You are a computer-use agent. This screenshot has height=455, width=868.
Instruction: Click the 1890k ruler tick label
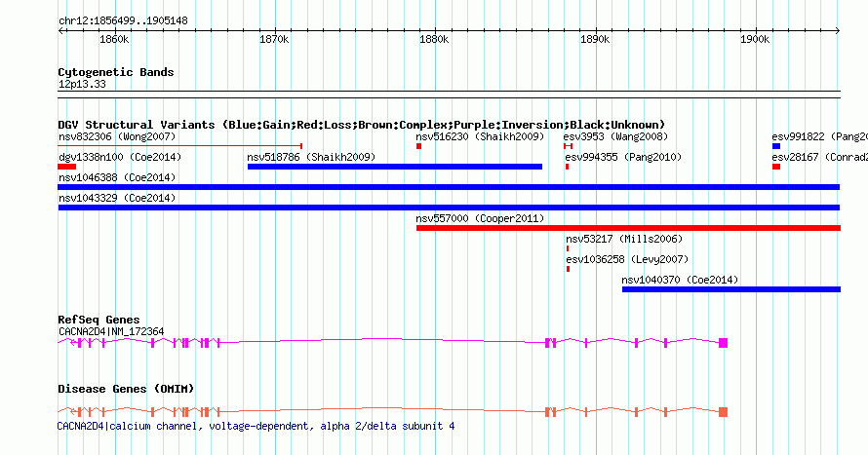tap(595, 40)
